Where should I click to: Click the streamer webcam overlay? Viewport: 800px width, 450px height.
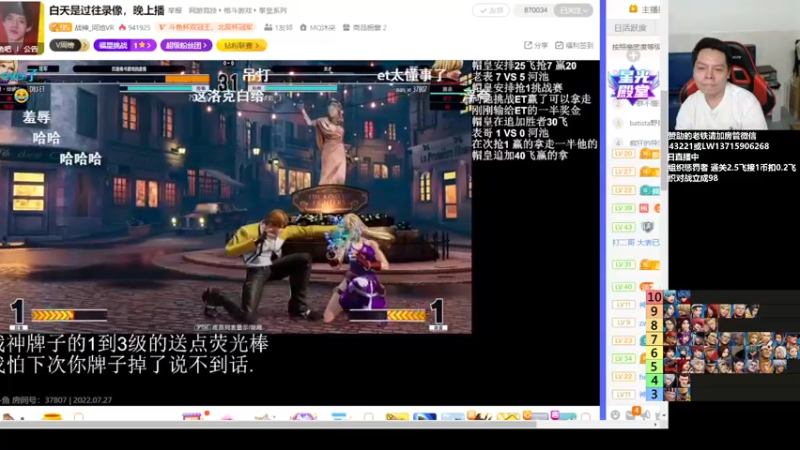734,65
